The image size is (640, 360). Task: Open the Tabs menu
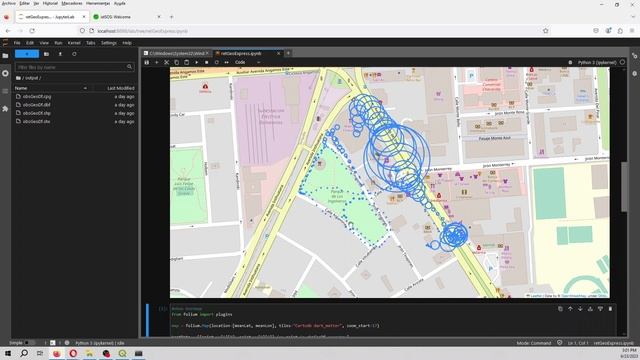[x=91, y=43]
